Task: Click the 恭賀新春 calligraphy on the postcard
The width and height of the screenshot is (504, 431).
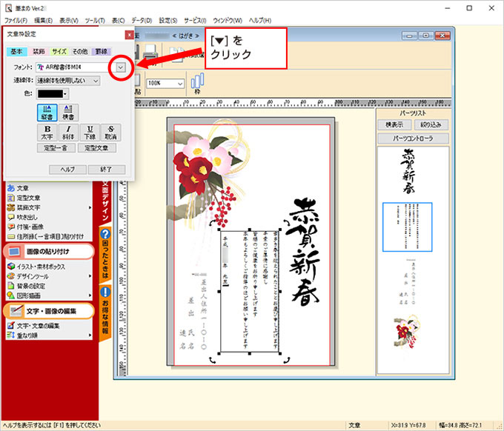Action: (304, 252)
